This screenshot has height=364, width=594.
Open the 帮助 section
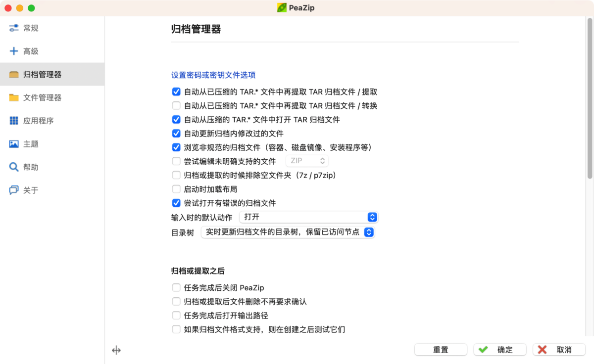pos(52,167)
